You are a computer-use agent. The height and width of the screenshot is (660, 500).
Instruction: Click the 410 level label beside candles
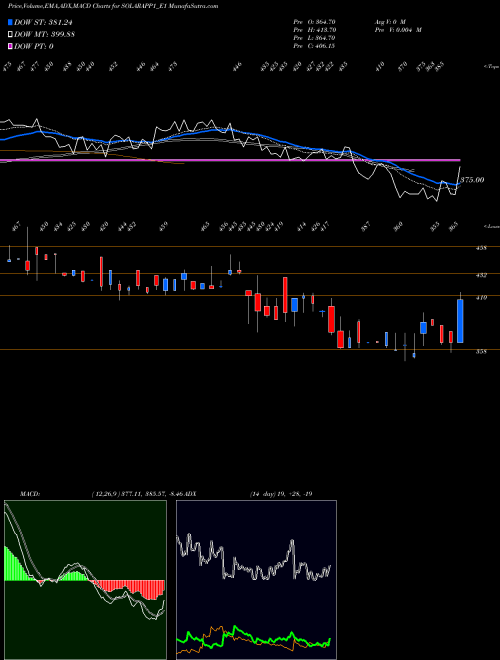(x=481, y=298)
